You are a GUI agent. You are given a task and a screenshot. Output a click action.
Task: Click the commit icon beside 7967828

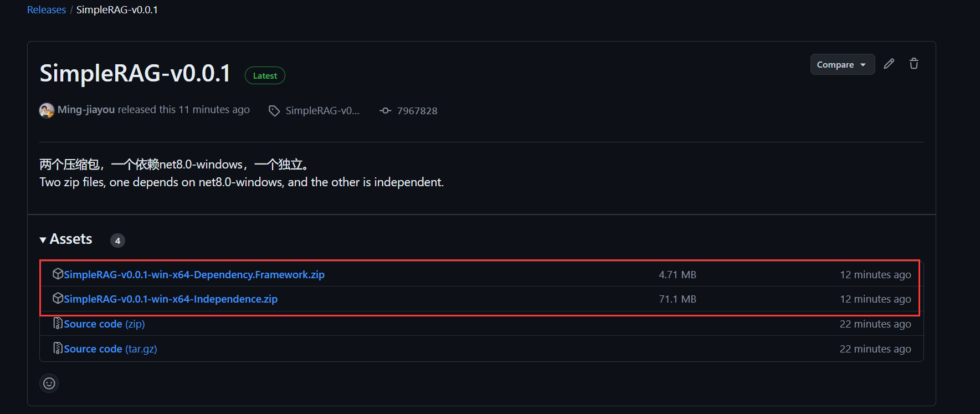pos(385,111)
